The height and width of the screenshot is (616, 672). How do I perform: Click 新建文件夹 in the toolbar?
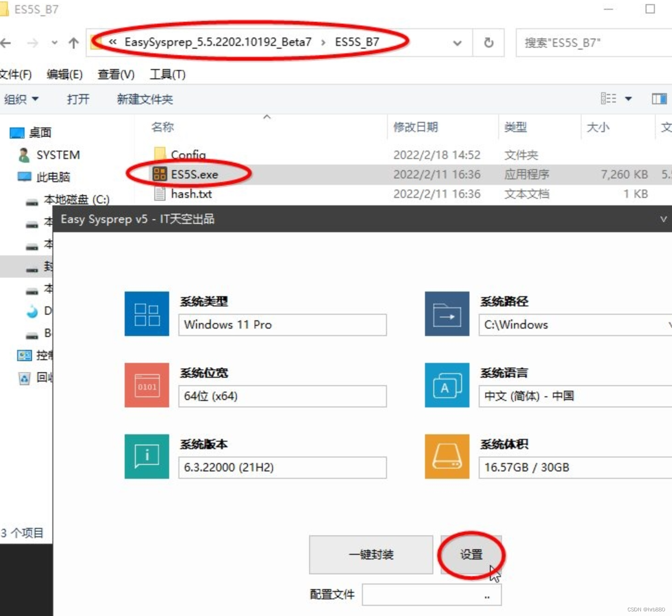(x=145, y=99)
